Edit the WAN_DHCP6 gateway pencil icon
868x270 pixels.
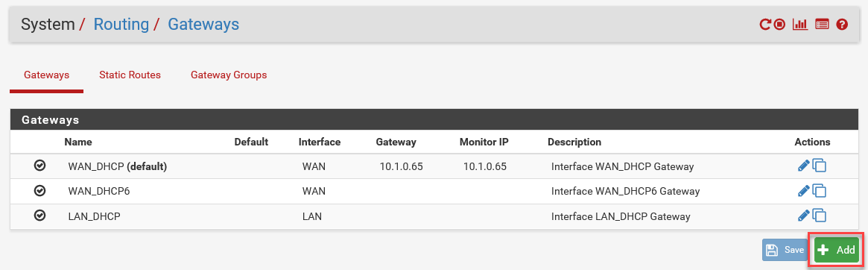803,191
